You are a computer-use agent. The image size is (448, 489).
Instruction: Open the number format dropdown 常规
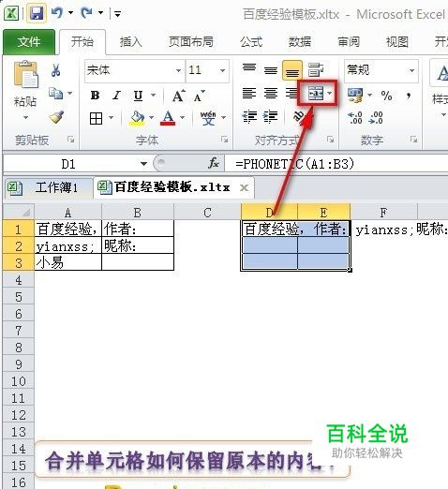point(411,70)
